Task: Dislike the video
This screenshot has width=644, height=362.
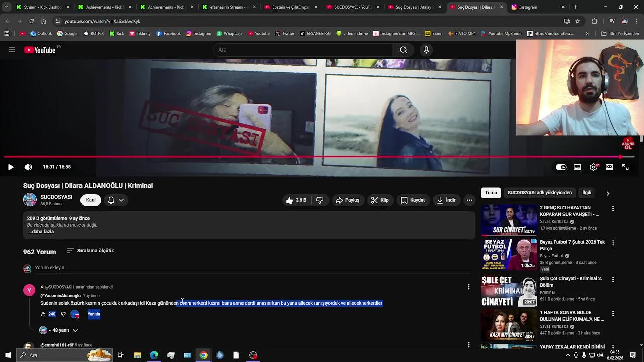Action: tap(319, 200)
